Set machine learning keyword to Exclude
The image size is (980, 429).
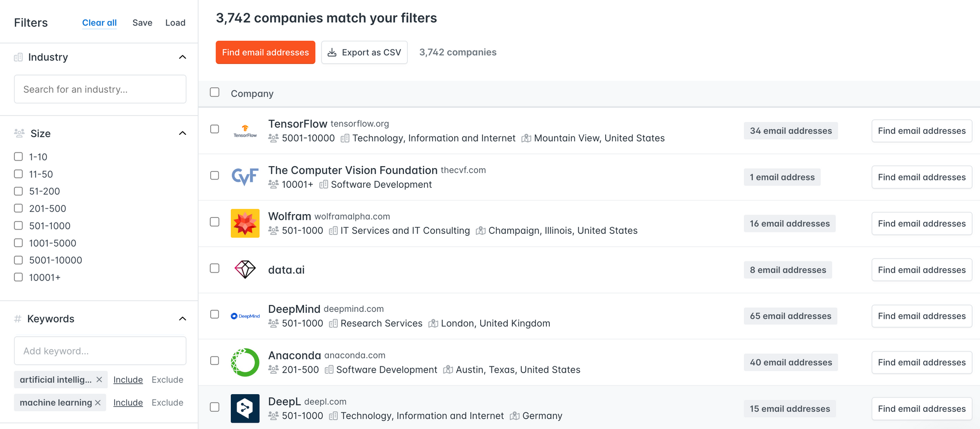pyautogui.click(x=168, y=403)
